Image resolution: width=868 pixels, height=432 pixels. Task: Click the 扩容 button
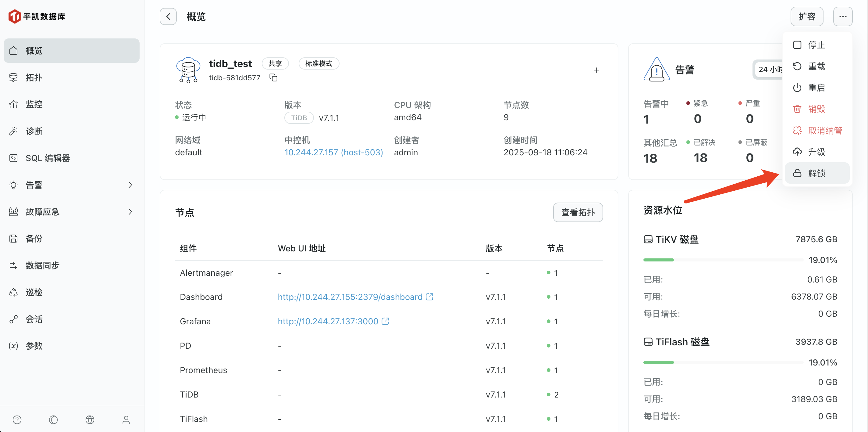tap(806, 16)
